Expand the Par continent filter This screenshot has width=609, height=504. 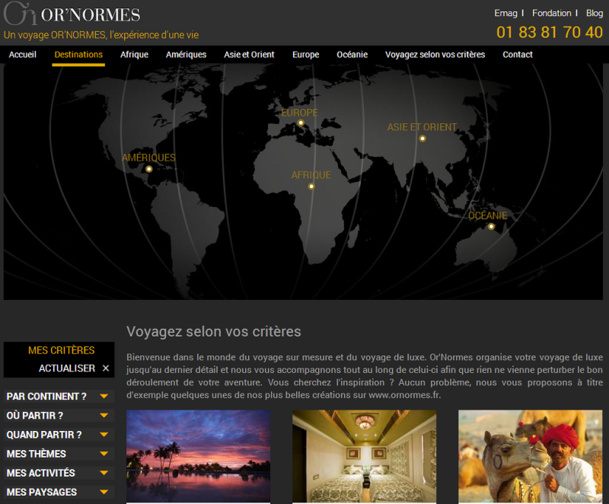coord(104,397)
